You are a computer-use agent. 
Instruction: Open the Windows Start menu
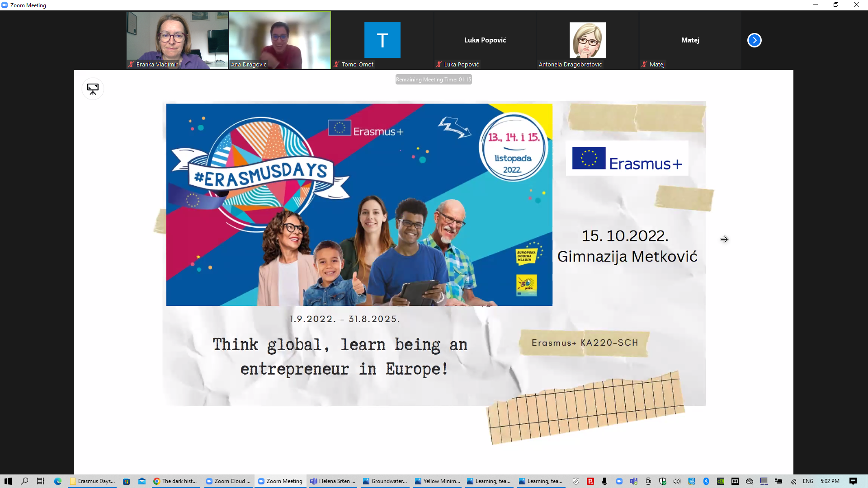(x=8, y=481)
